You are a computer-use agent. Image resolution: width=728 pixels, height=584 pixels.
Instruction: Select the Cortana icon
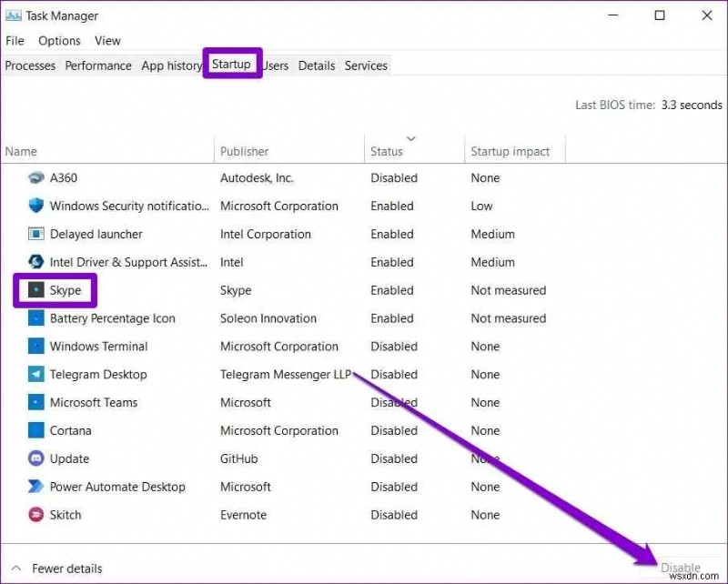(35, 430)
